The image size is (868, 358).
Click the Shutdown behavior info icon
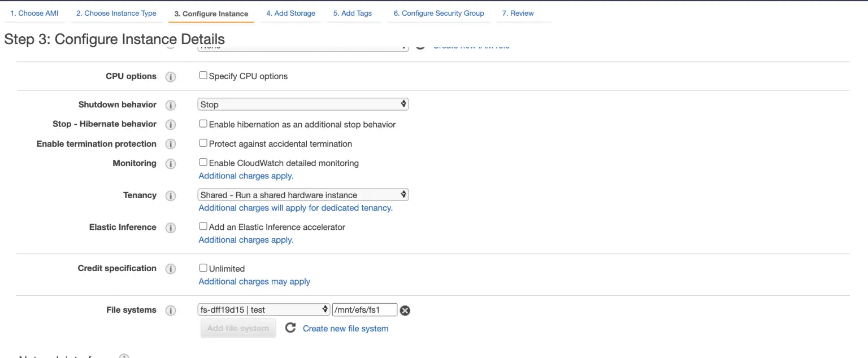point(171,104)
